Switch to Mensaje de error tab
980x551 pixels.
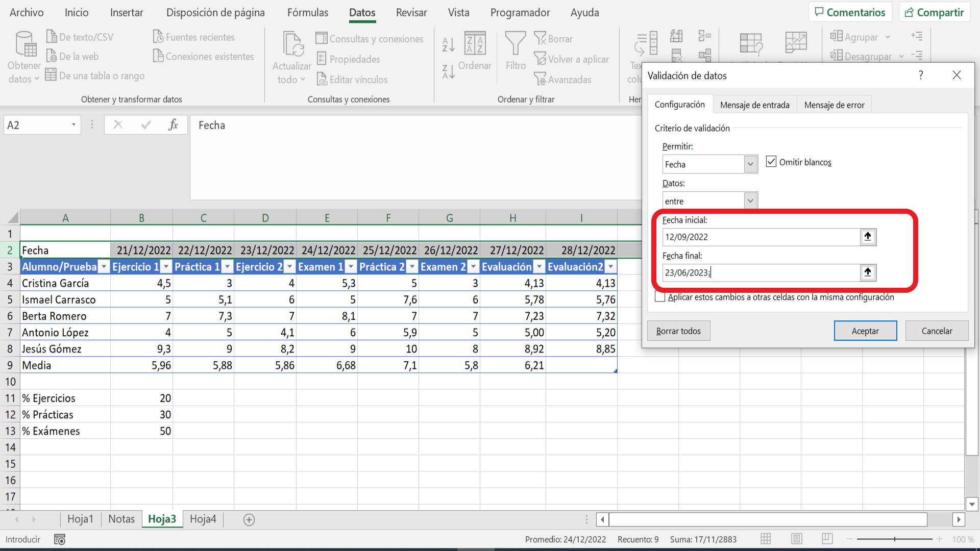point(834,105)
